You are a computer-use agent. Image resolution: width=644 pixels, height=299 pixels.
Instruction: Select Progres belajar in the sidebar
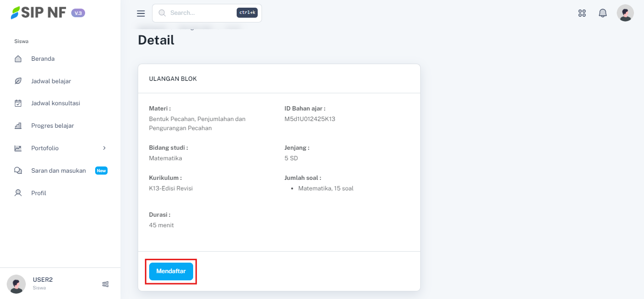click(x=53, y=126)
